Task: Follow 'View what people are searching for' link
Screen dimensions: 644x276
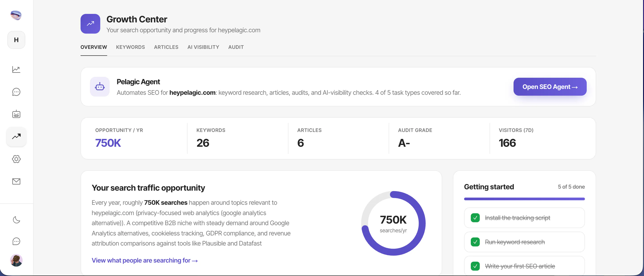Action: pyautogui.click(x=145, y=260)
